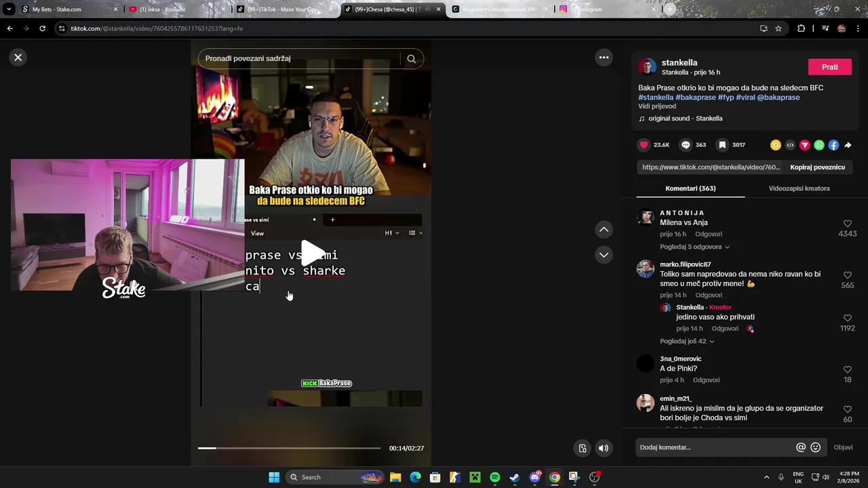Go to previous video with up arrow

pos(604,230)
